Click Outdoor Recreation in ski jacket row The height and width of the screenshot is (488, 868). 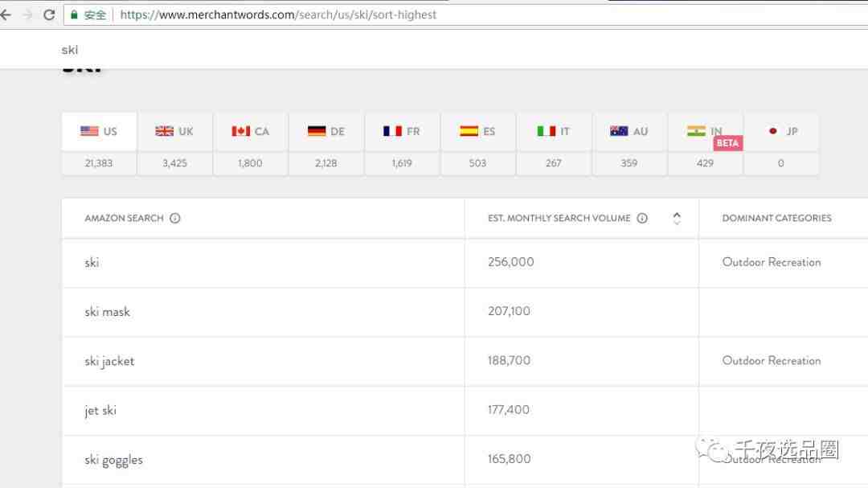point(771,361)
